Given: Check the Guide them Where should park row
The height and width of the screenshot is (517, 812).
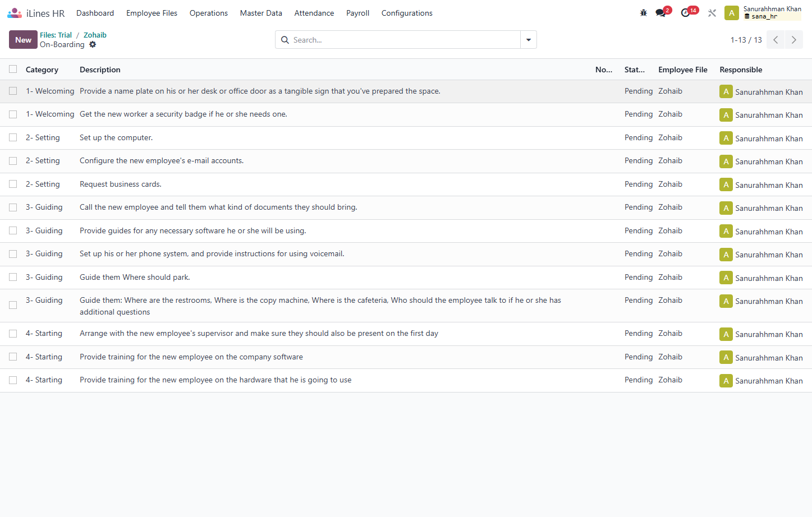Looking at the screenshot, I should [x=13, y=277].
